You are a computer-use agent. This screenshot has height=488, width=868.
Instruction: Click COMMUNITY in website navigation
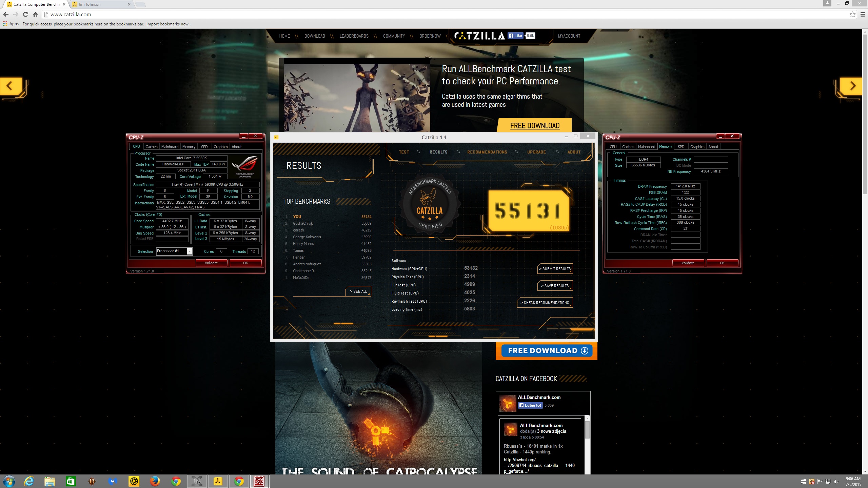point(394,36)
